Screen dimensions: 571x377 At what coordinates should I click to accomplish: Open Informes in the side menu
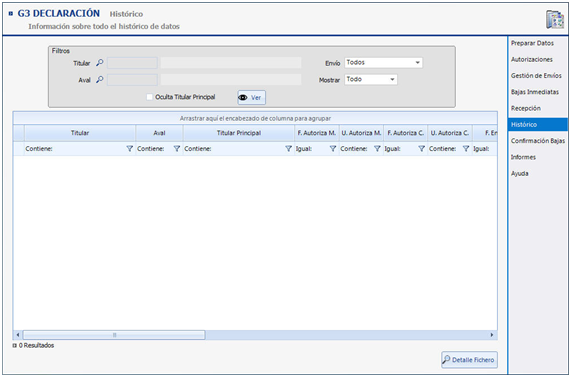click(523, 157)
